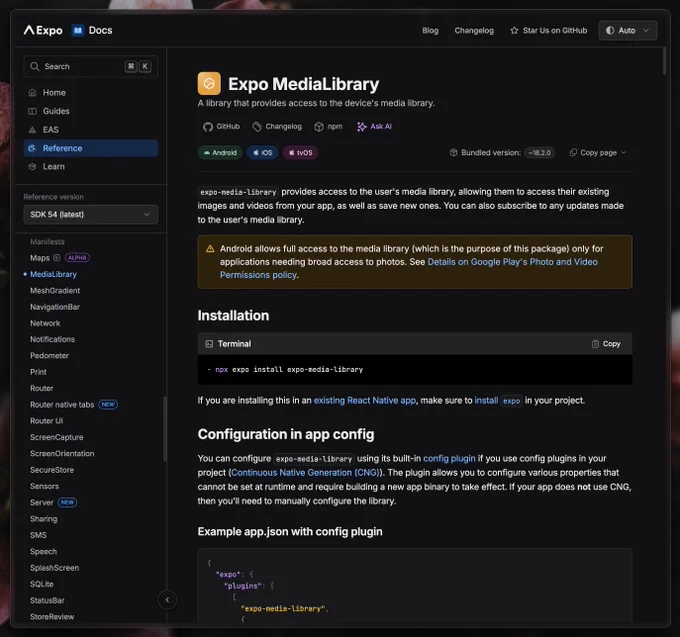This screenshot has height=637, width=680.
Task: Select Guides in the sidebar
Action: click(91, 111)
